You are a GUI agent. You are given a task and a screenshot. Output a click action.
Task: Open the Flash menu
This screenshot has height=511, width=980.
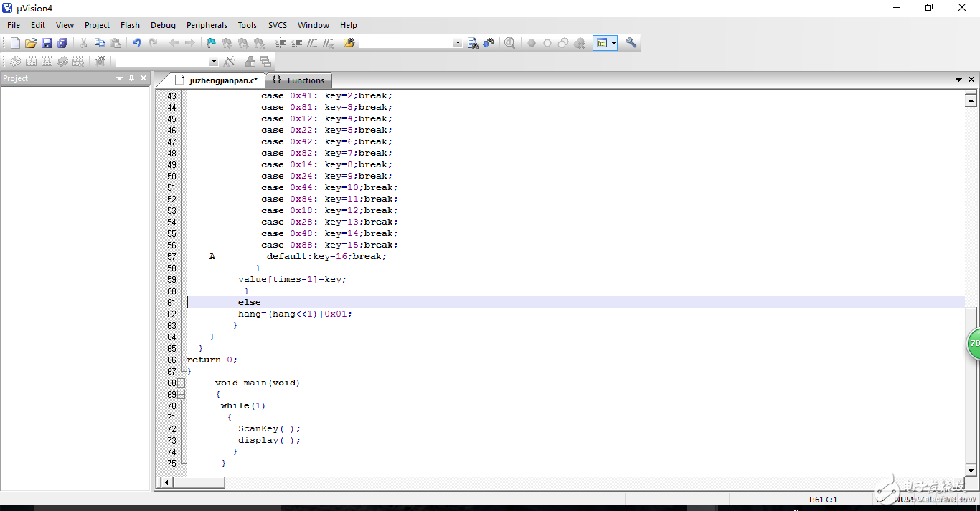coord(130,25)
